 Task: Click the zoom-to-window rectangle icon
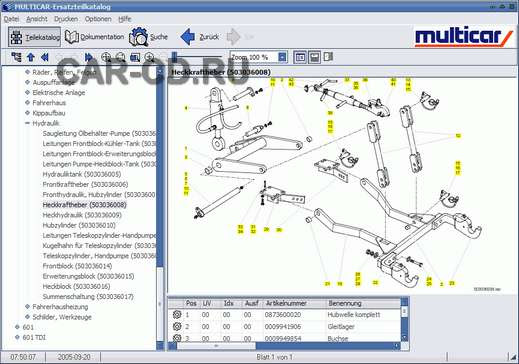135,57
